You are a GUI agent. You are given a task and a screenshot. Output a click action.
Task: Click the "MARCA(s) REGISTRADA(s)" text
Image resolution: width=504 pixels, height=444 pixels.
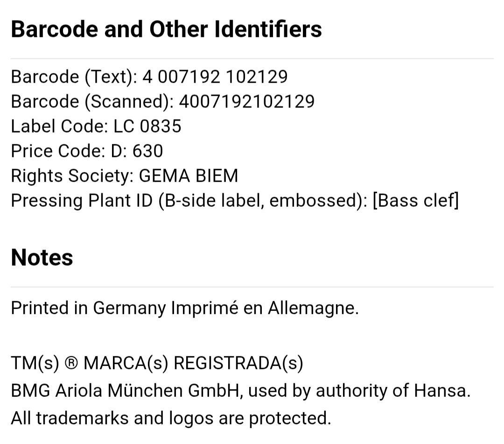pyautogui.click(x=193, y=363)
